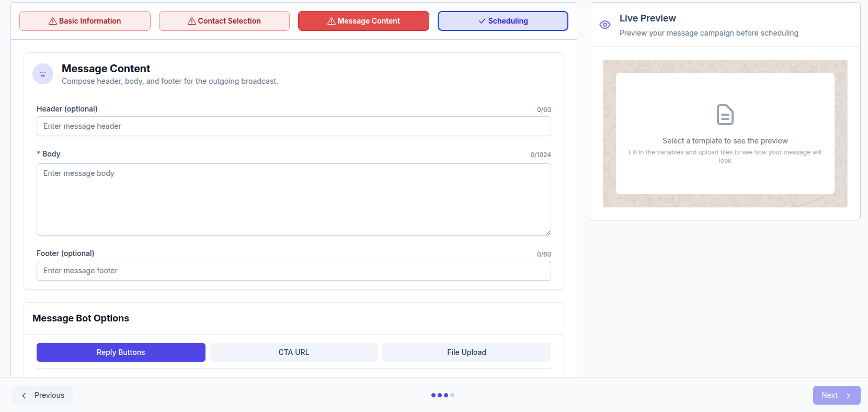Click warning icon on Basic Information step
The image size is (868, 412).
point(53,21)
